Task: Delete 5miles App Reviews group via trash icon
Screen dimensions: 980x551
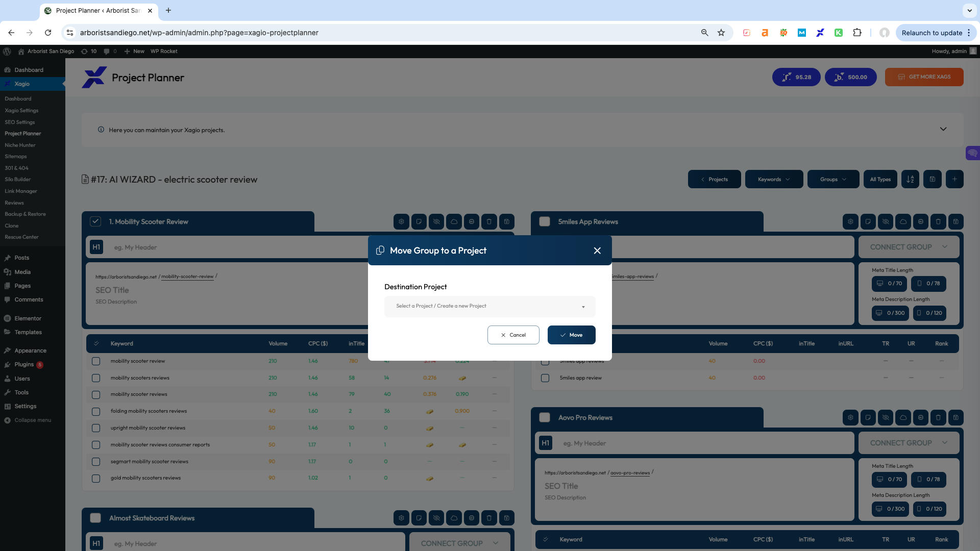Action: pyautogui.click(x=938, y=221)
